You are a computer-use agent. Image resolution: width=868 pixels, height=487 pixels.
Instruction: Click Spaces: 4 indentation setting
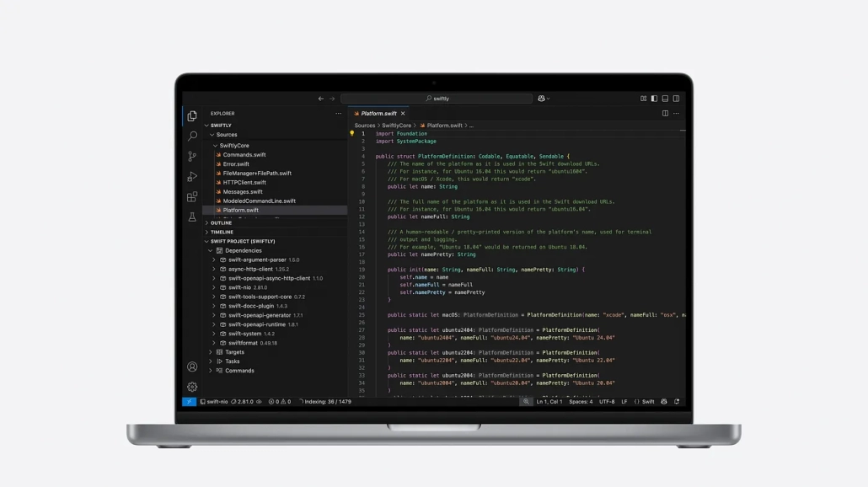581,402
